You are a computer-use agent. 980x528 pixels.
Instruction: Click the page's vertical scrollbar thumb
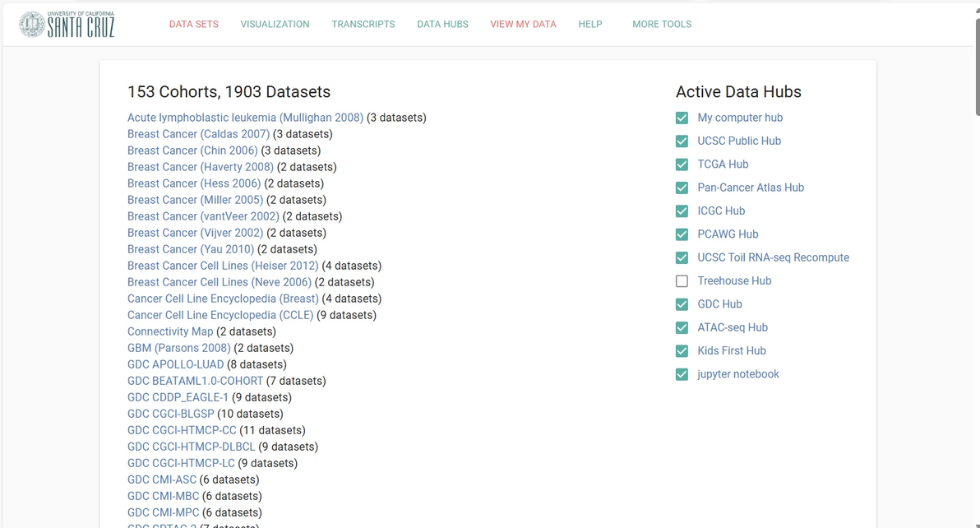click(975, 58)
